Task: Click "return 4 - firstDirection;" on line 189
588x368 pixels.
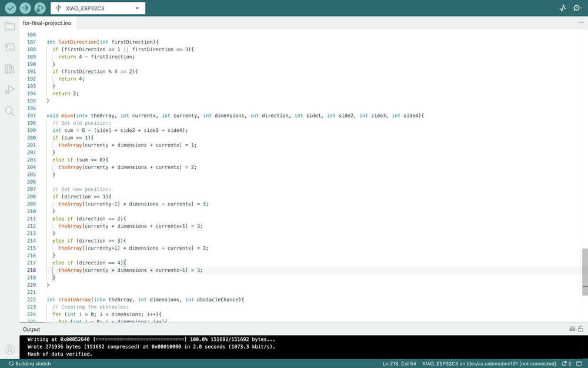Action: pos(96,57)
